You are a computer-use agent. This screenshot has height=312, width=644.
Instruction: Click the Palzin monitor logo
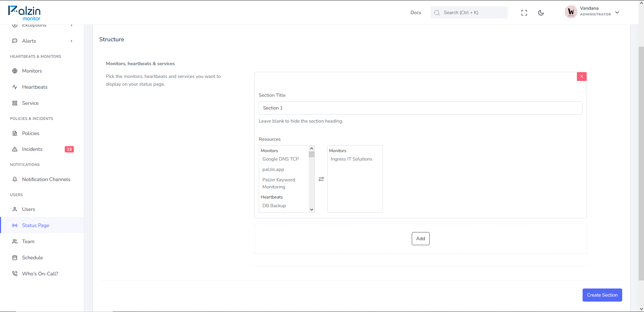(x=24, y=13)
